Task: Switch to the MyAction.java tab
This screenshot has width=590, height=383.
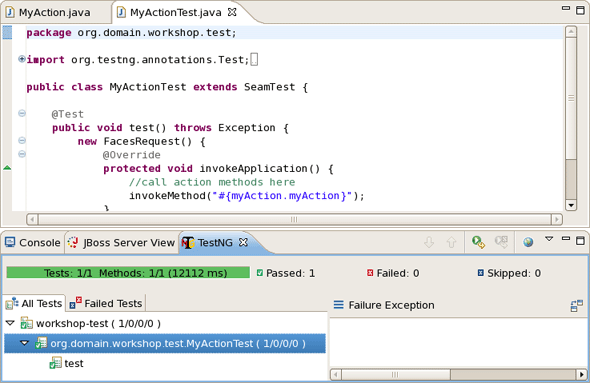Action: [x=48, y=12]
